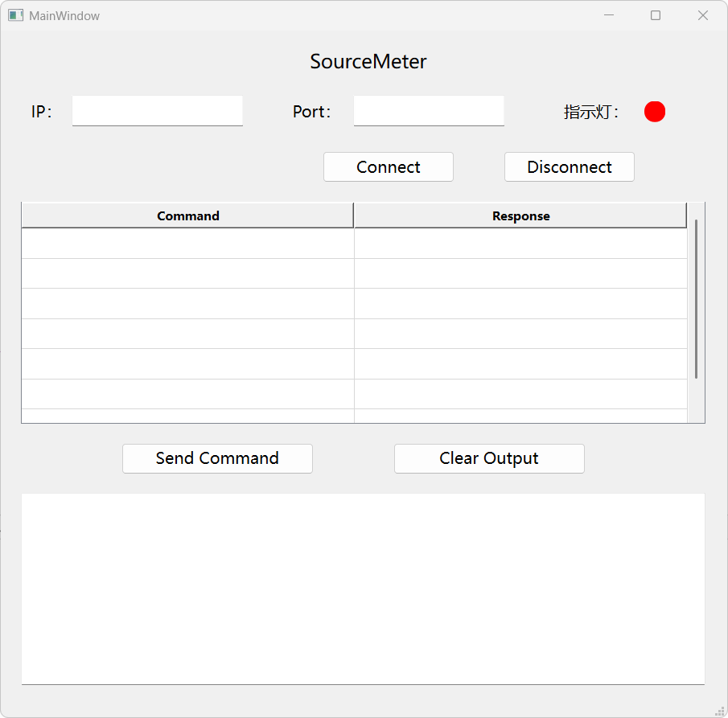The height and width of the screenshot is (718, 728).
Task: Select the Response column header
Action: [x=520, y=215]
